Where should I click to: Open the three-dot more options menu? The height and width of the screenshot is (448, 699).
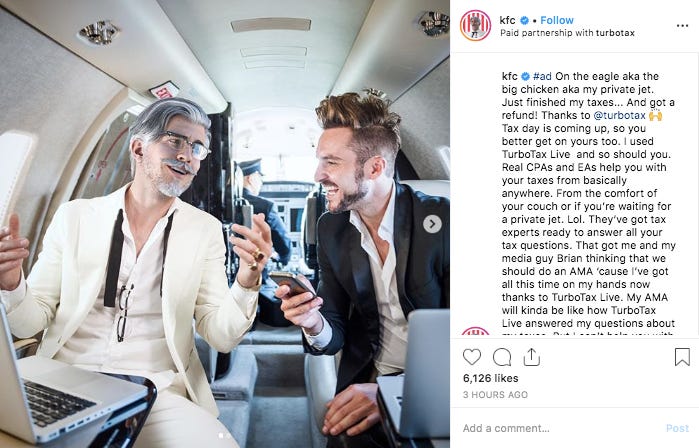[x=682, y=26]
